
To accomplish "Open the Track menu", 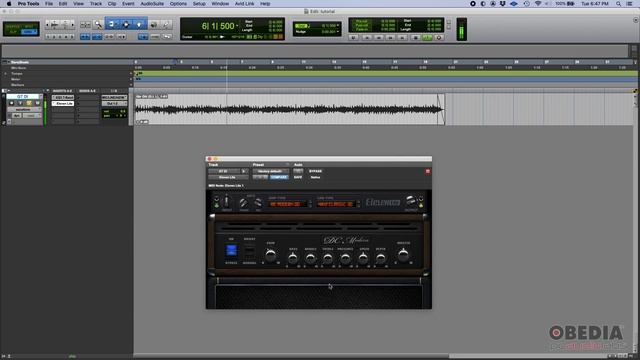I will tap(96, 4).
